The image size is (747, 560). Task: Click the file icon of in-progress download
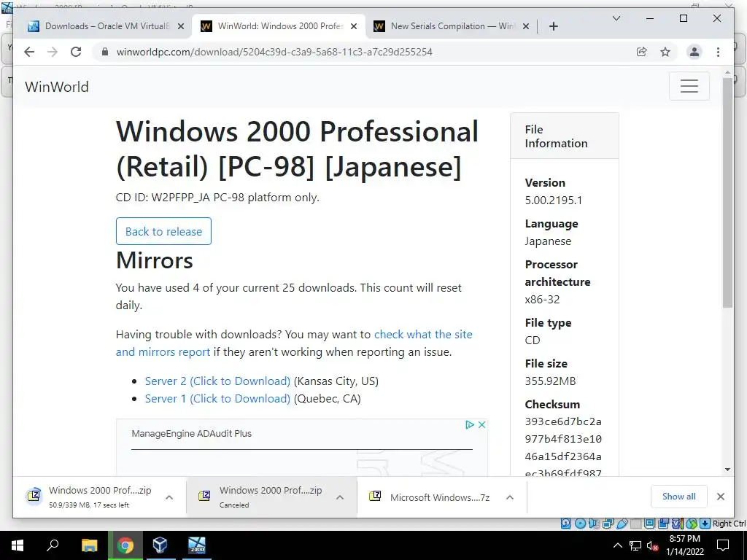pos(34,496)
